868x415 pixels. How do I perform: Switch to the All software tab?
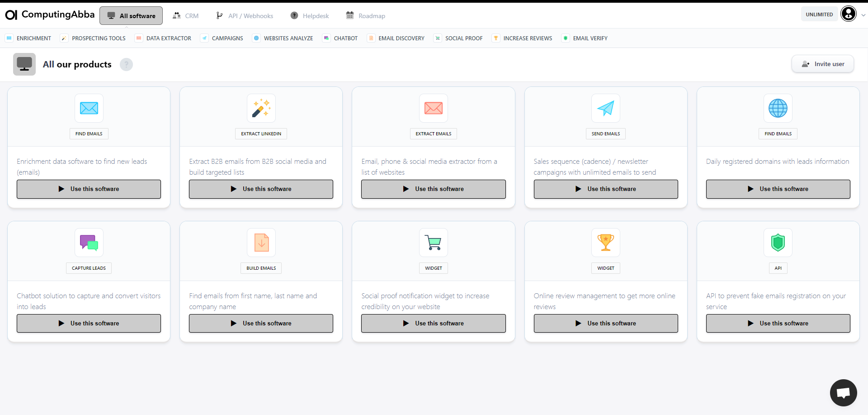[131, 16]
